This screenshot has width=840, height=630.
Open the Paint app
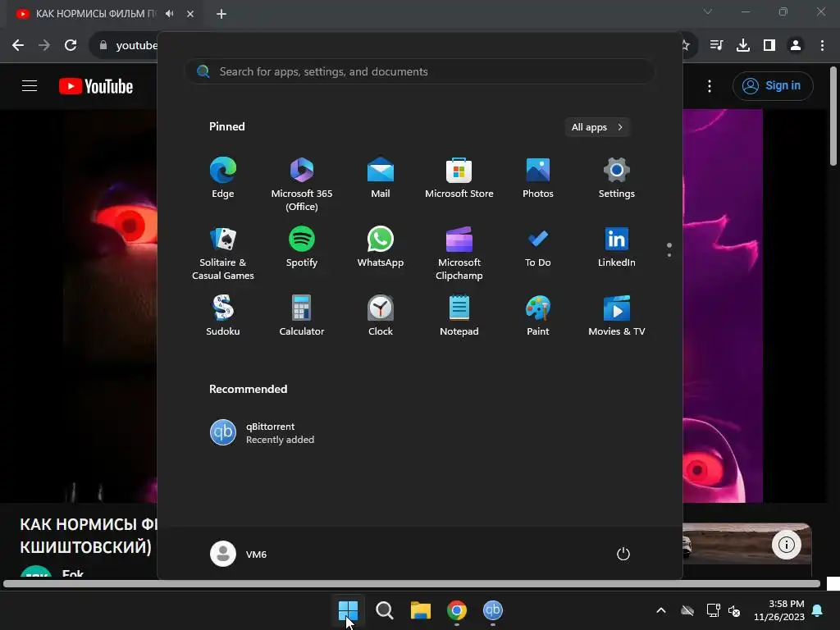coord(538,316)
